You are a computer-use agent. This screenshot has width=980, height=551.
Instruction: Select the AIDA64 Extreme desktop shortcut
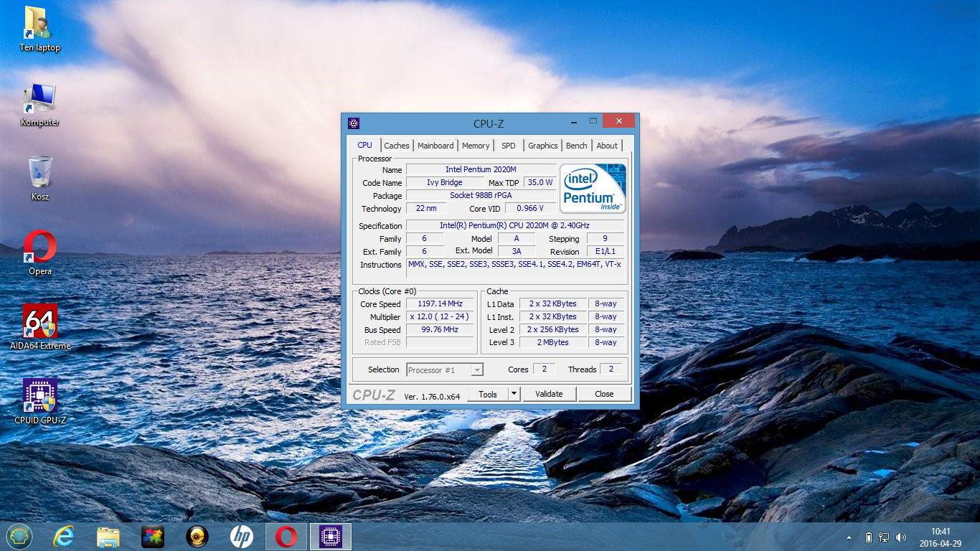pyautogui.click(x=40, y=322)
